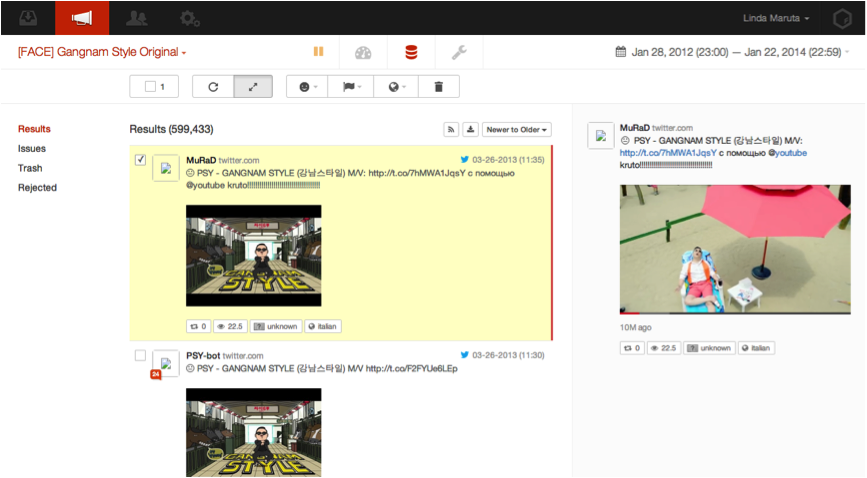
Task: Uncheck the MuRaD result checkbox
Action: click(140, 160)
